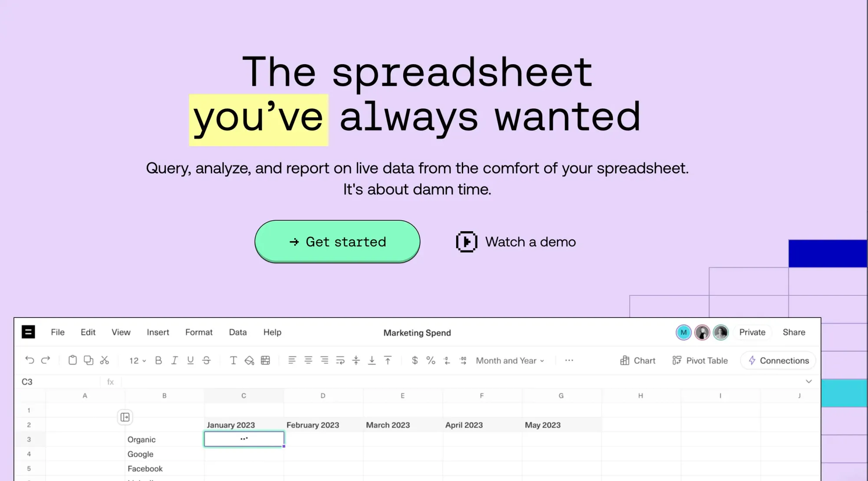
Task: Click the currency format icon
Action: pos(415,360)
